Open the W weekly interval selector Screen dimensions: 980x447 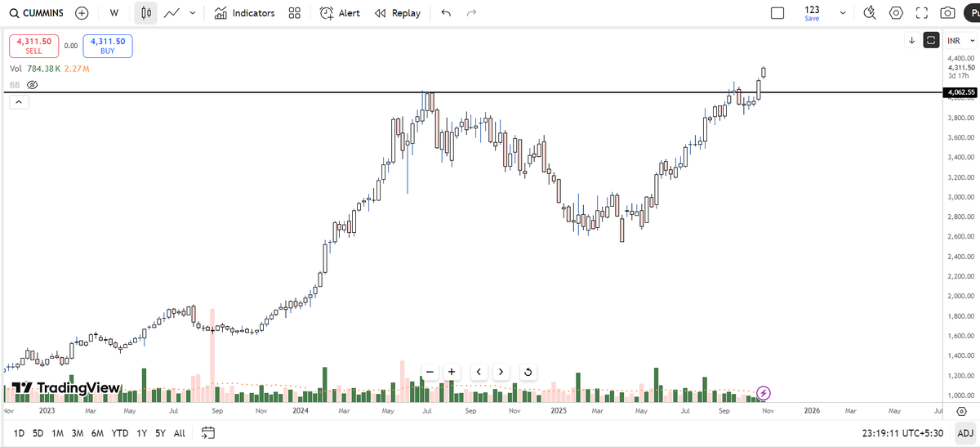point(114,13)
